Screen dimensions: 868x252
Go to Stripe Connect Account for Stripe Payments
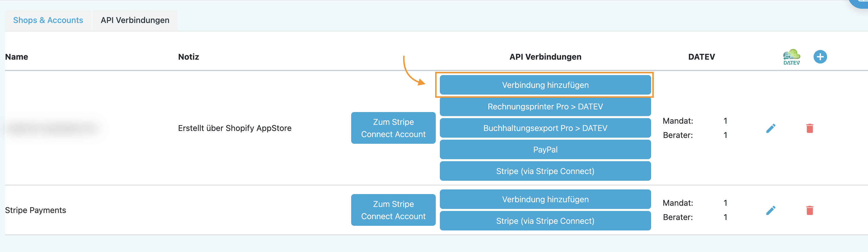pos(393,210)
